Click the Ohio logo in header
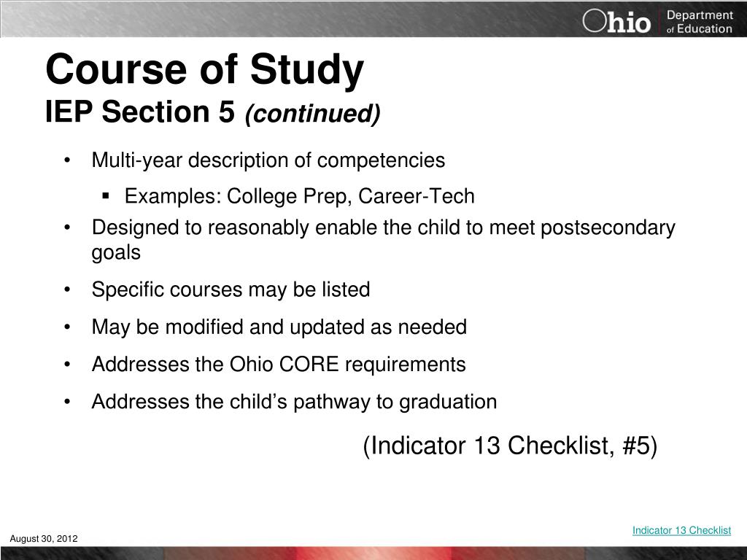This screenshot has width=747, height=560. point(616,21)
